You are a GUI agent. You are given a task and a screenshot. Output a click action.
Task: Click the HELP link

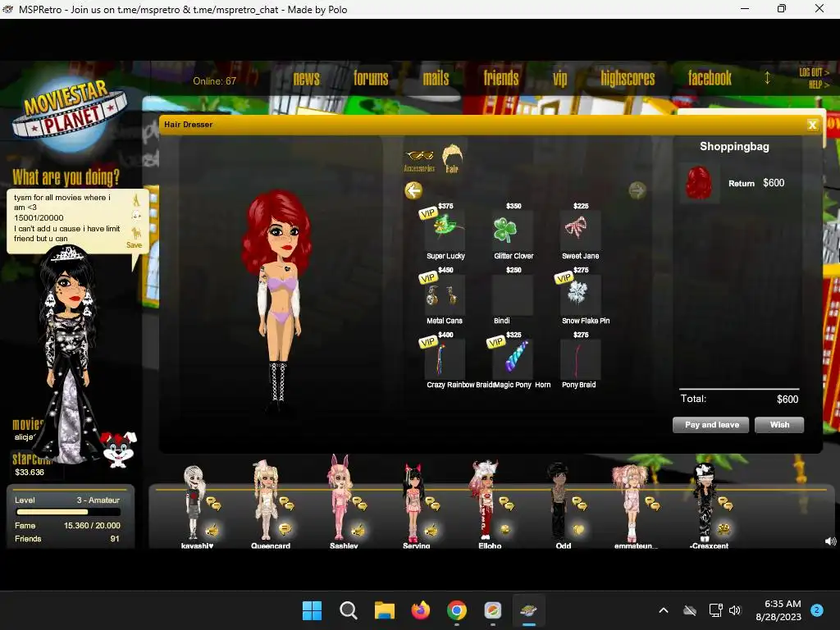click(x=819, y=84)
